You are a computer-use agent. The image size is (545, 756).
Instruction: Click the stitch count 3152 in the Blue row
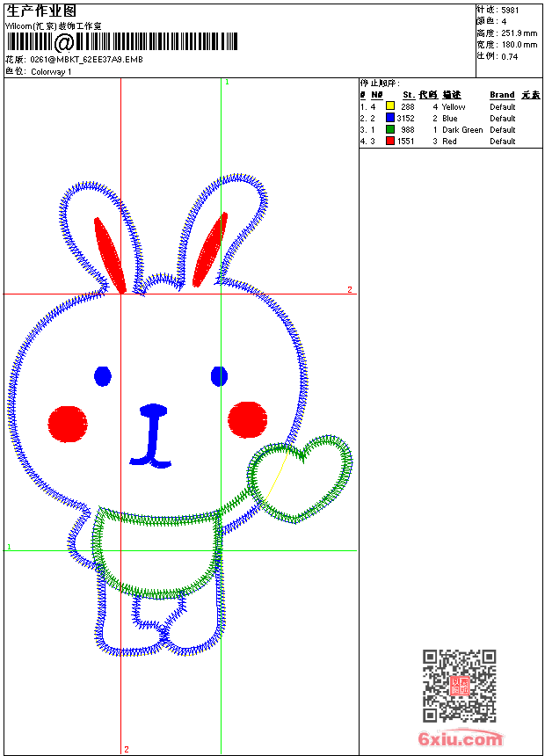(x=405, y=118)
